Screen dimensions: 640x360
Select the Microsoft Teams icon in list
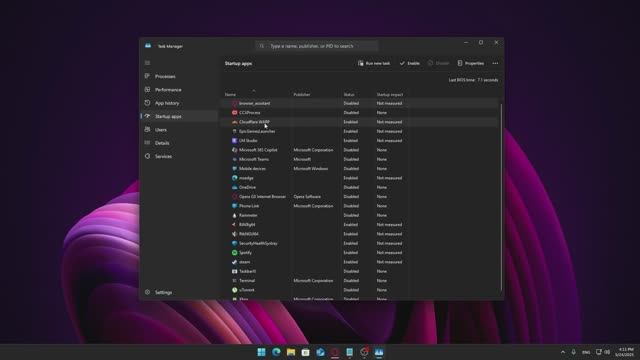(x=234, y=159)
